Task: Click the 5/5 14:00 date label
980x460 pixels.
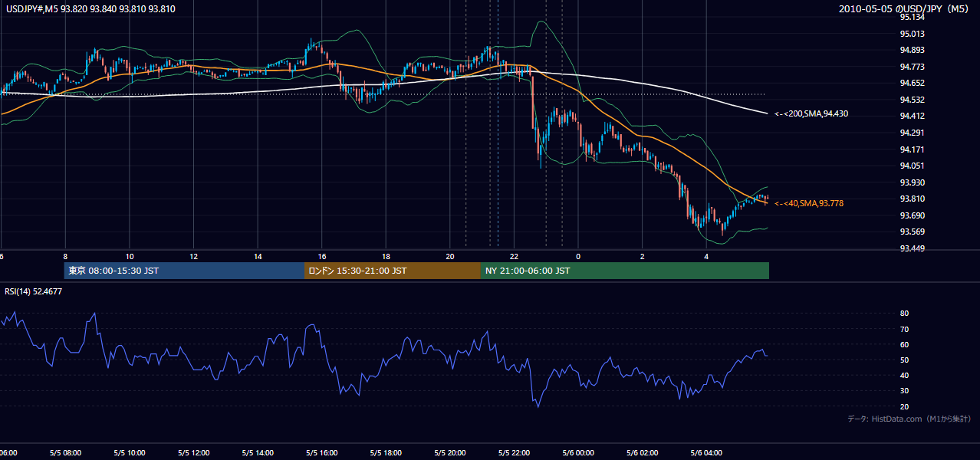Action: click(x=258, y=453)
